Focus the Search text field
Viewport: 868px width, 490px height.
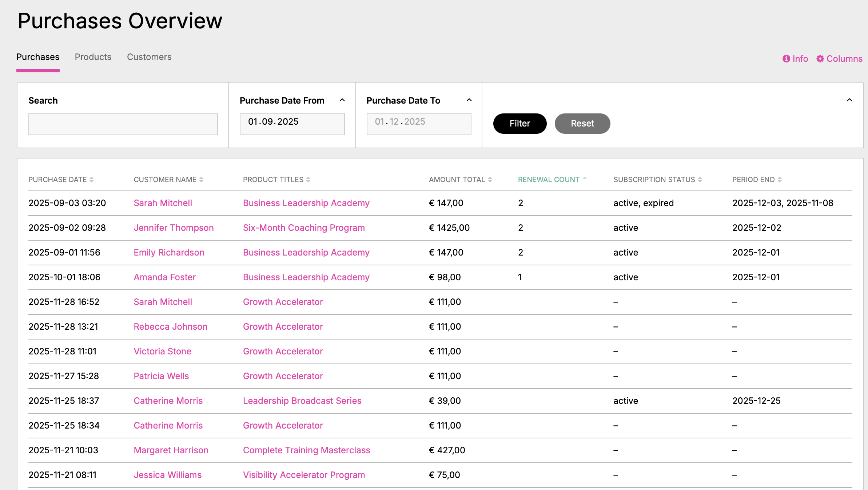(x=123, y=124)
